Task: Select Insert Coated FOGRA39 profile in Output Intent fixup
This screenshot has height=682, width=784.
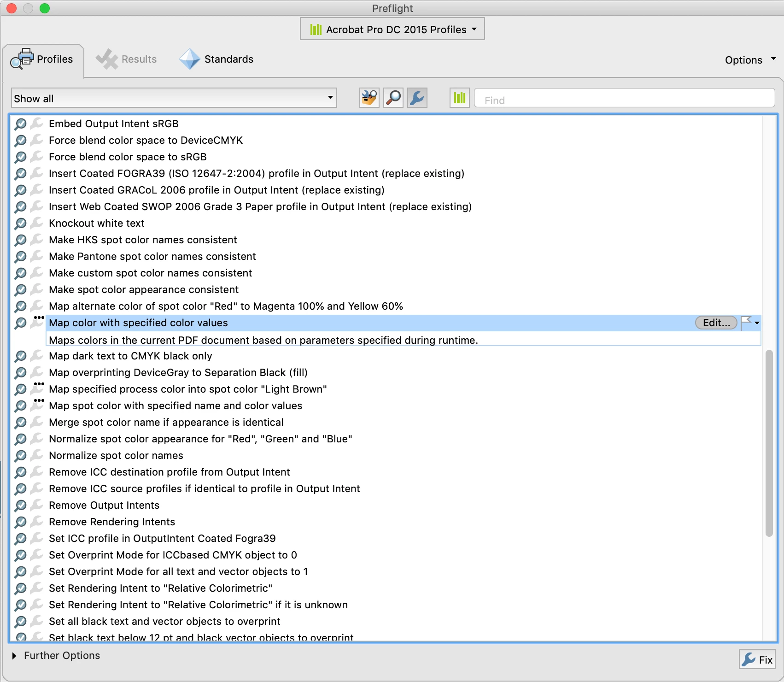Action: pos(257,173)
